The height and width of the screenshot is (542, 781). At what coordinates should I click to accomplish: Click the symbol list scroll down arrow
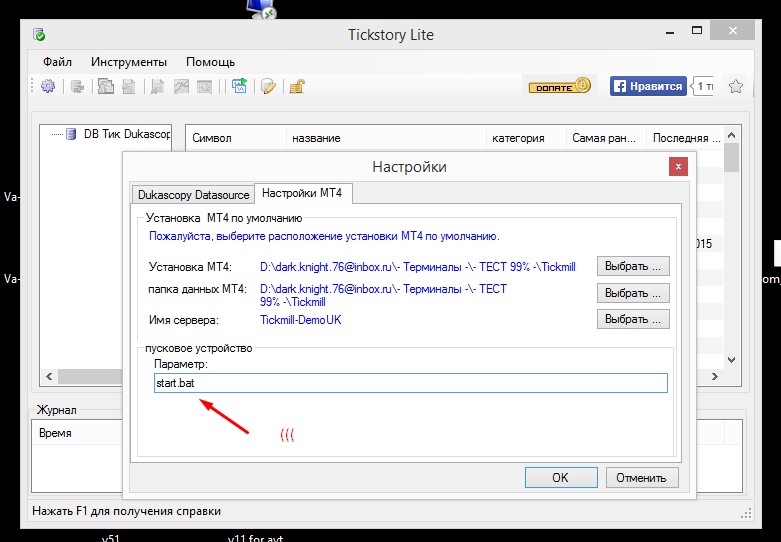731,360
